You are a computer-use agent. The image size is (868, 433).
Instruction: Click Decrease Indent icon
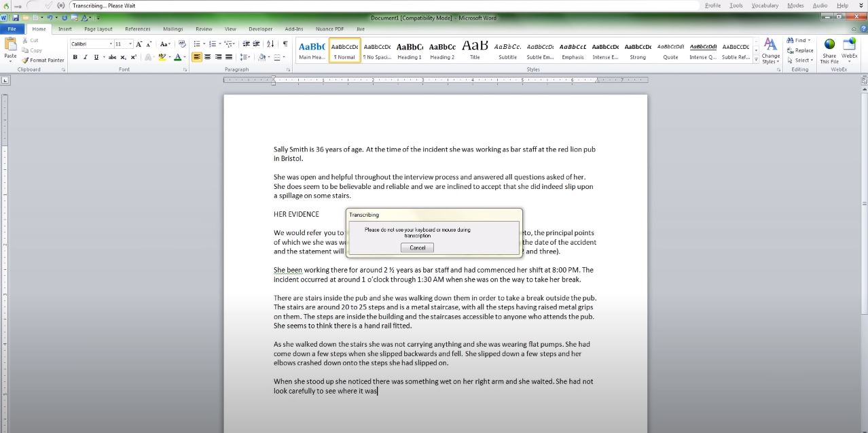(246, 44)
